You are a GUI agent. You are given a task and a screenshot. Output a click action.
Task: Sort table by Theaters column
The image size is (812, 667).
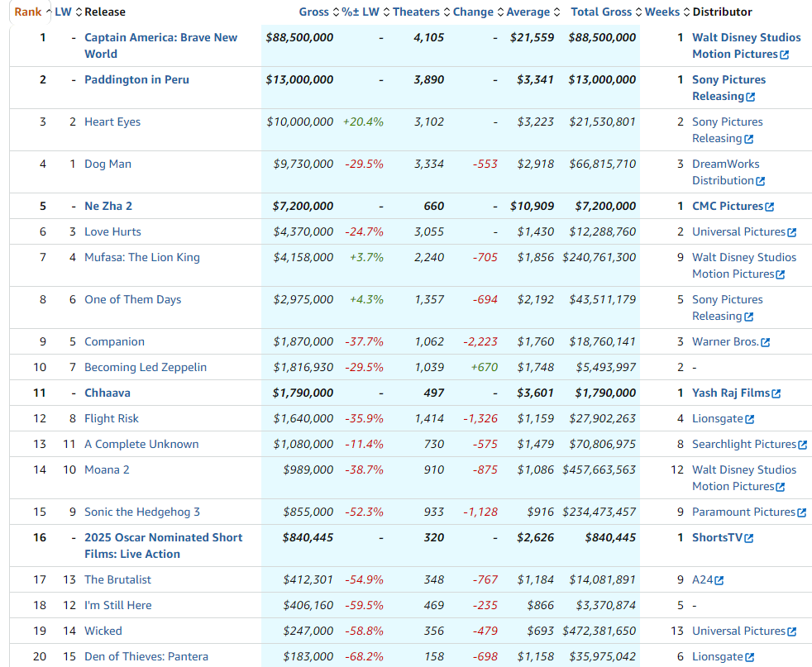tap(416, 12)
